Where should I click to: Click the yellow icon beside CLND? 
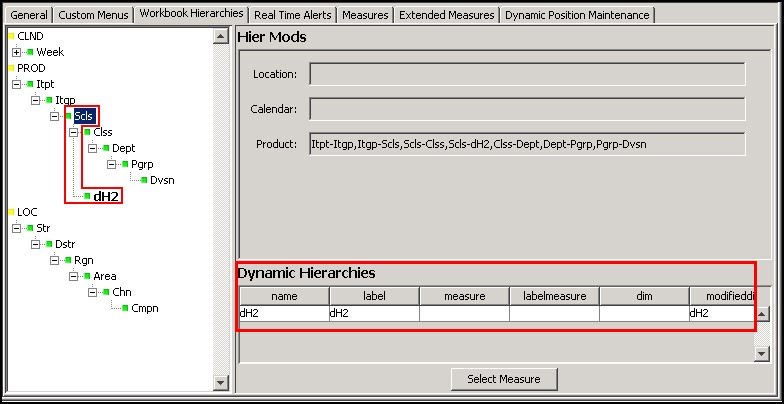[x=12, y=36]
